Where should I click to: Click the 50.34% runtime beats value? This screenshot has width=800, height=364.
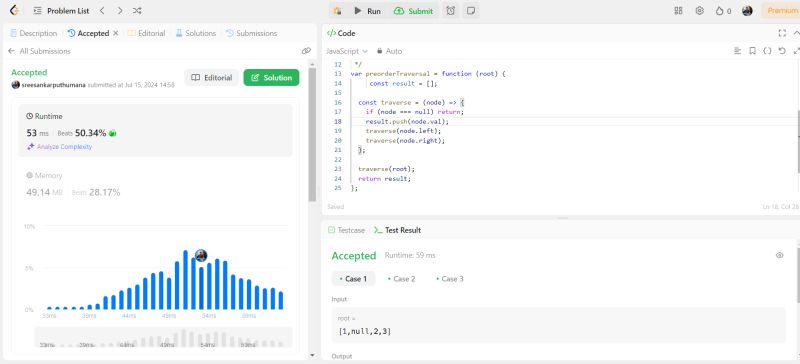coord(90,133)
